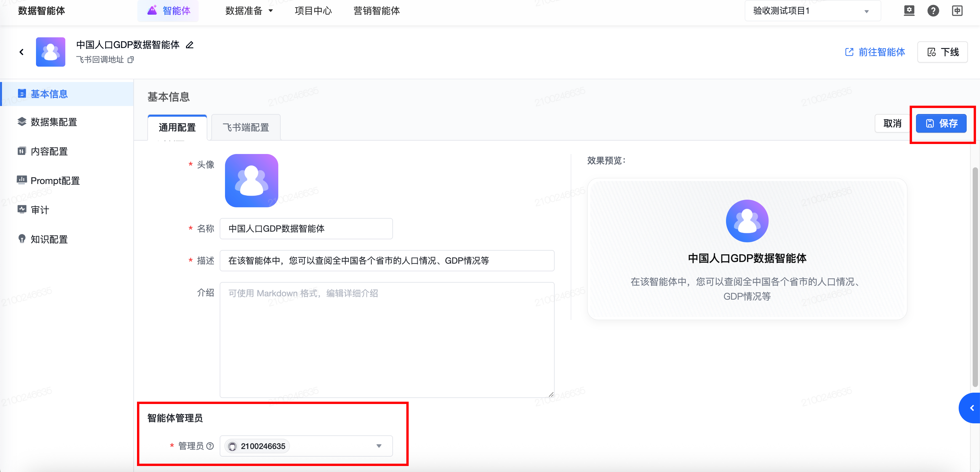This screenshot has width=980, height=472.
Task: Click the 前往智能体 link
Action: coord(875,52)
